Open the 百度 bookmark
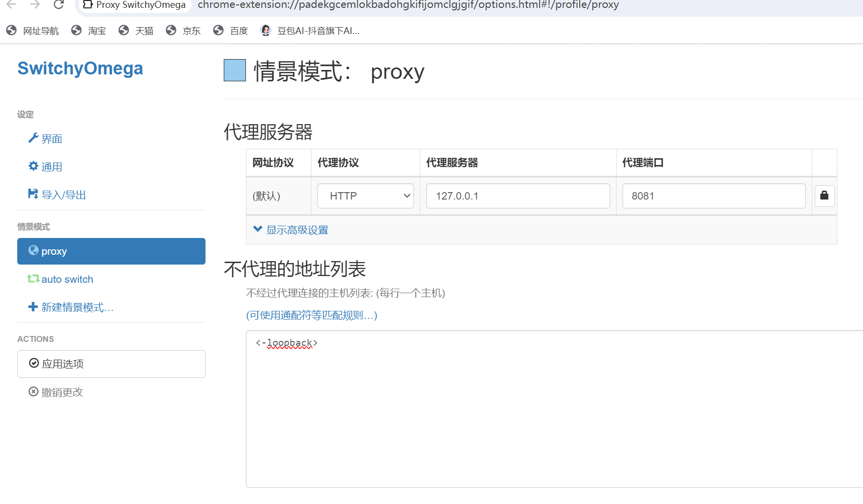Screen dimensions: 863x504 [231, 31]
